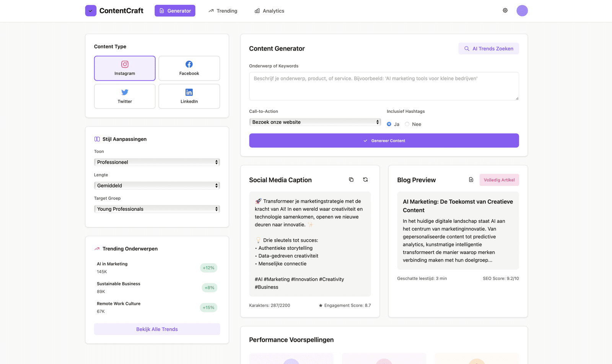Click the blog preview document icon
Screen dimensions: 612x364
coord(471,180)
